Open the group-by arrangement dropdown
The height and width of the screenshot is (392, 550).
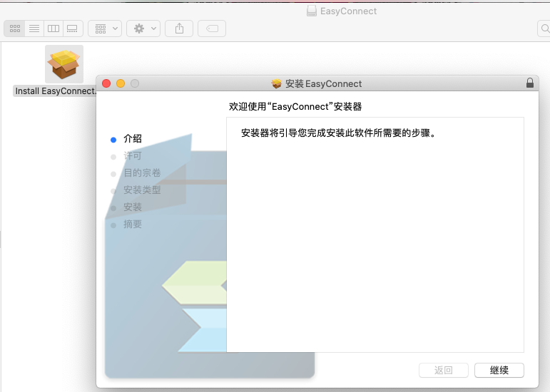click(105, 29)
